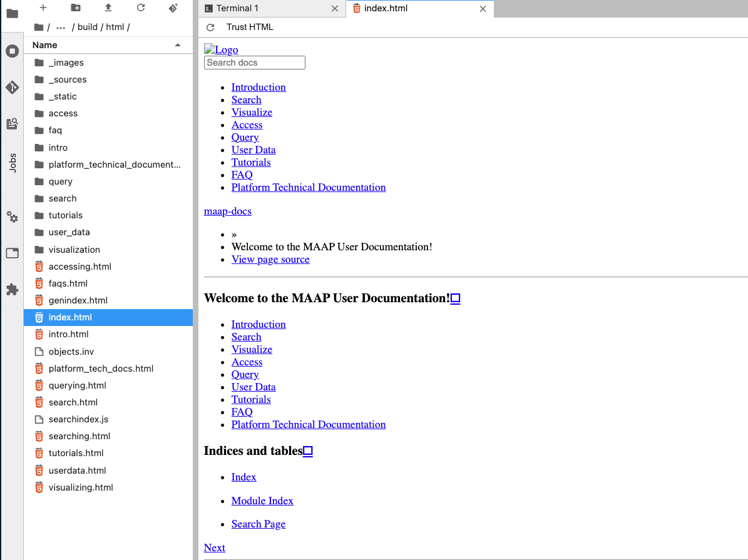Click inside the Search docs input field

pyautogui.click(x=254, y=63)
